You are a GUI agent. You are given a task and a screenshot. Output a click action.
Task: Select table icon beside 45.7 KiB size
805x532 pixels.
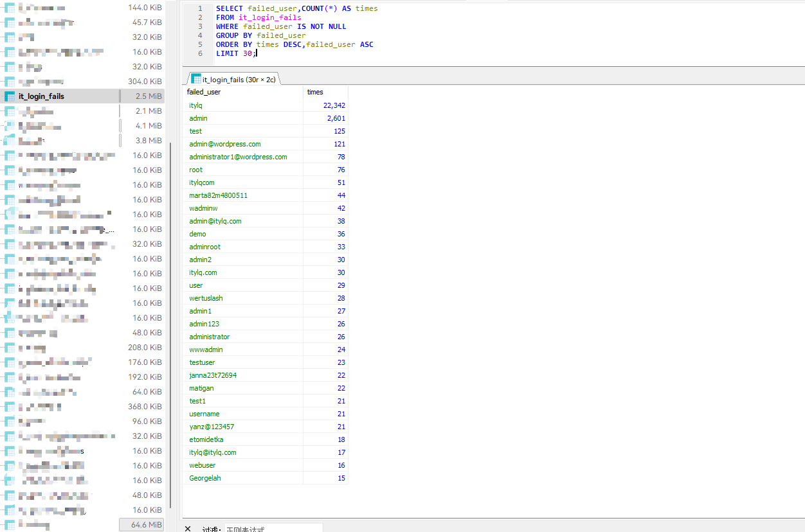[x=10, y=22]
